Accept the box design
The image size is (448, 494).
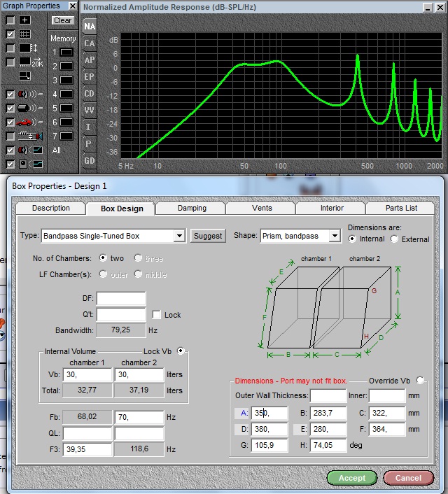pyautogui.click(x=352, y=478)
